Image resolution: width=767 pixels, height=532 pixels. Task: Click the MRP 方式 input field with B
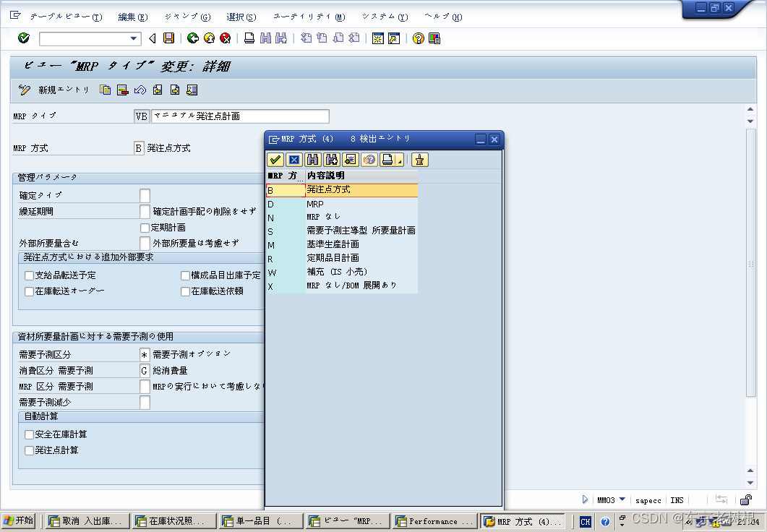pos(139,148)
